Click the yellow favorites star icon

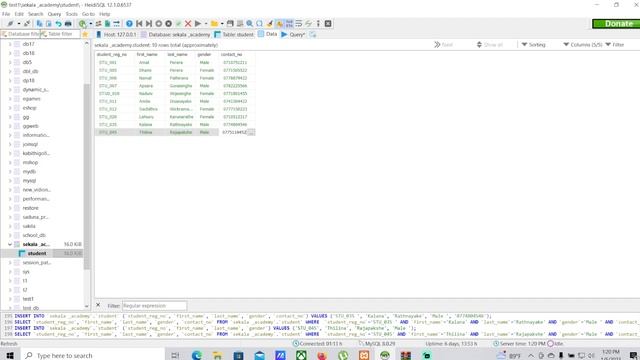tap(85, 34)
